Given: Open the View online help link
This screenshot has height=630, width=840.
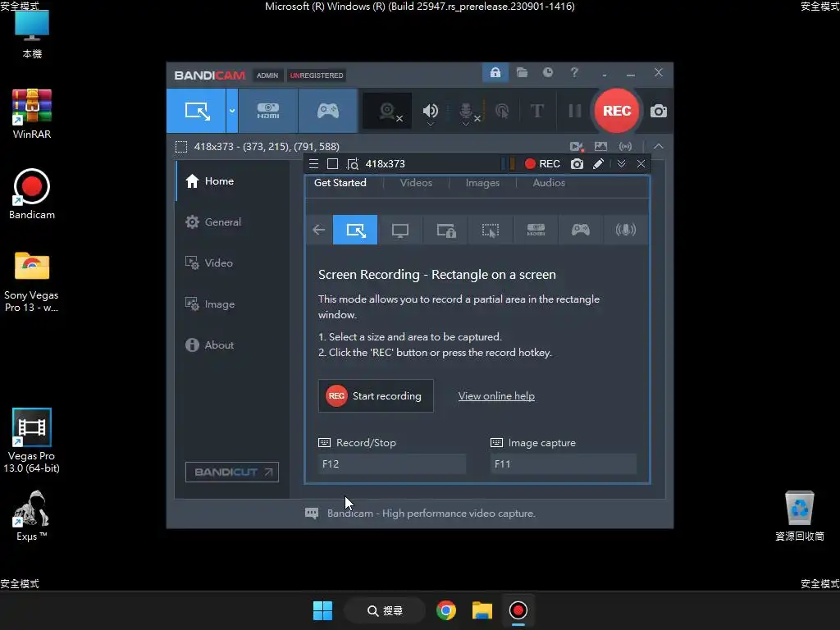Looking at the screenshot, I should [496, 396].
